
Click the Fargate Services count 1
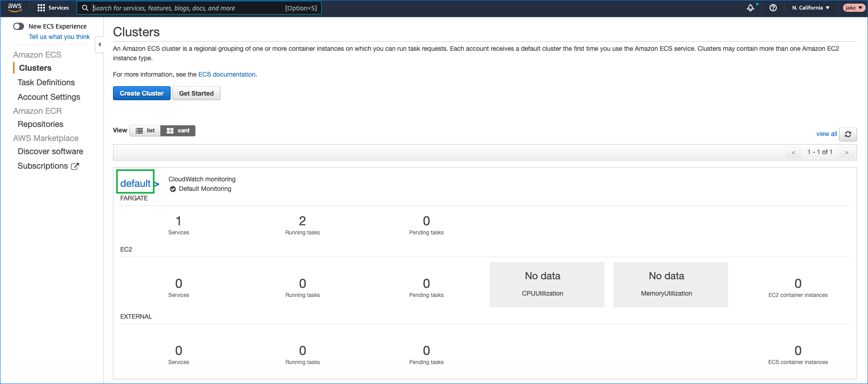pos(179,221)
